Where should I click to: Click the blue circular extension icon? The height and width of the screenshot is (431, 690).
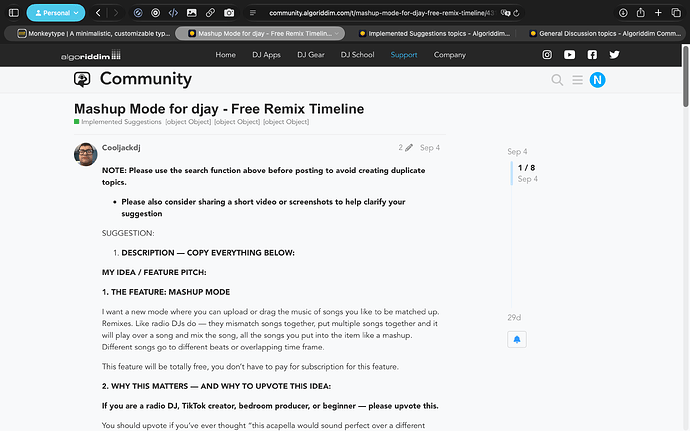click(138, 13)
